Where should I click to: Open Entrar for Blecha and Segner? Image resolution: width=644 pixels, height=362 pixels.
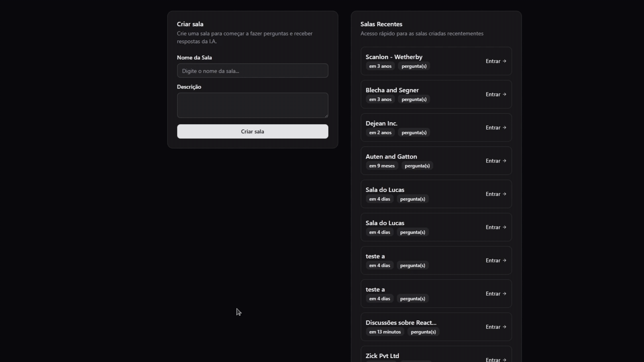(496, 94)
